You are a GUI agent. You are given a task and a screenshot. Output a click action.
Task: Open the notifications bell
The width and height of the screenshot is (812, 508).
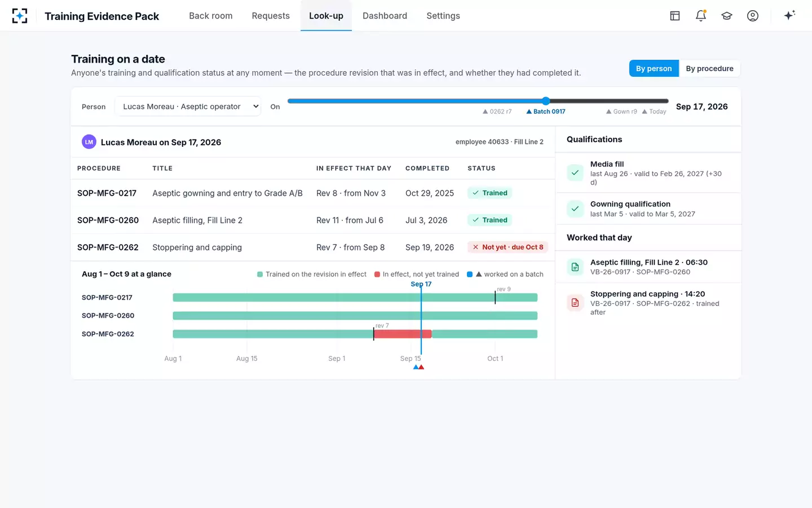(701, 16)
